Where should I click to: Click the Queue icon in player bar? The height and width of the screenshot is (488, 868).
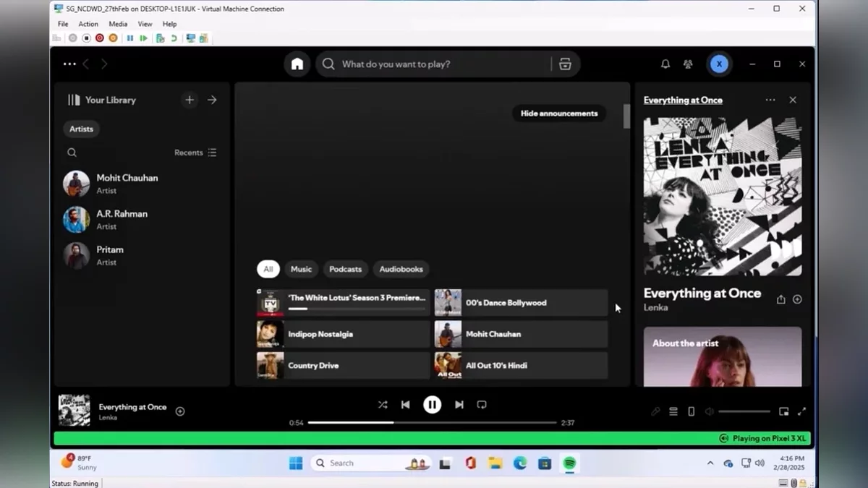673,411
